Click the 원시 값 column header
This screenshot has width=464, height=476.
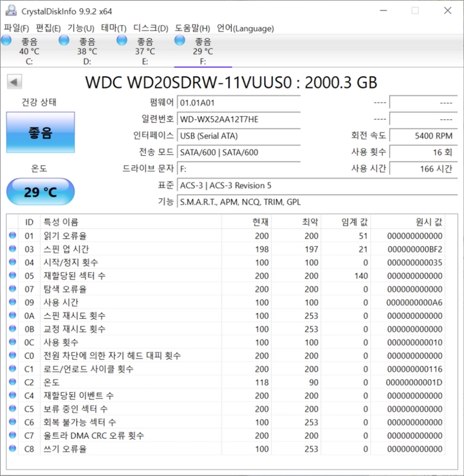click(x=408, y=222)
